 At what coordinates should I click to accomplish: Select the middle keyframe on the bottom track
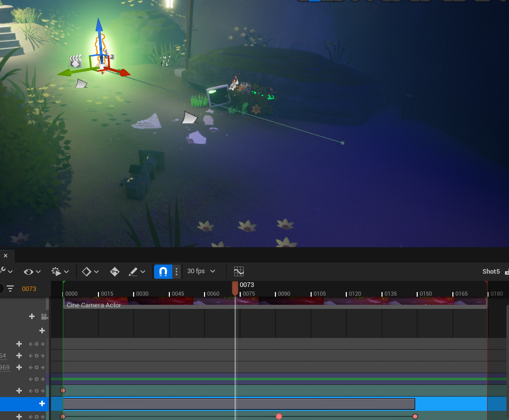point(279,416)
